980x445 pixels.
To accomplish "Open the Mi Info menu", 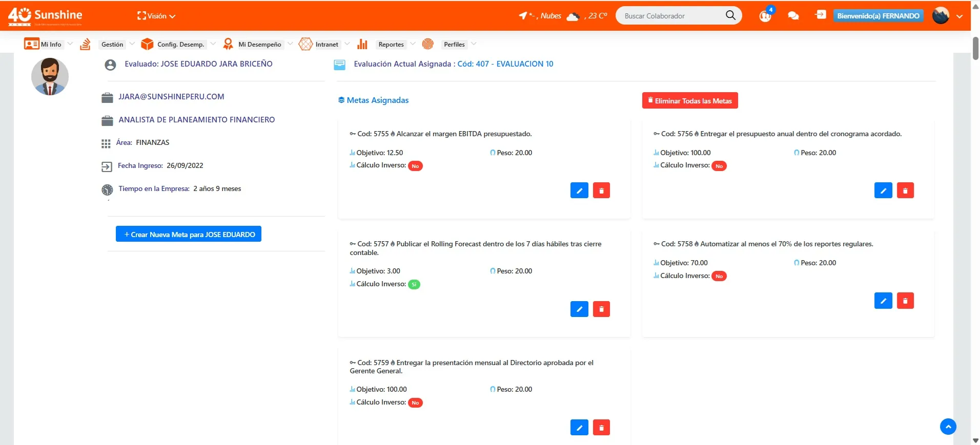I will [51, 45].
